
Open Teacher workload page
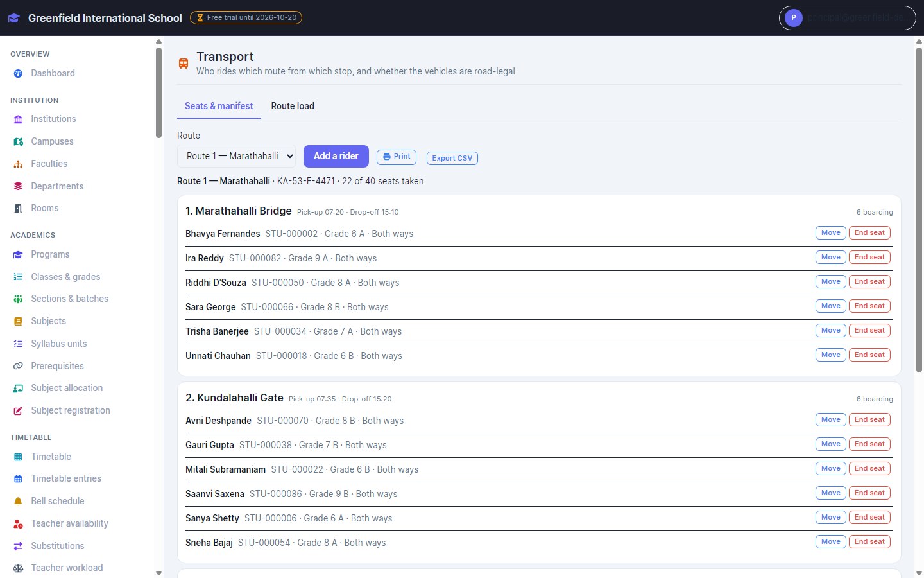click(x=67, y=568)
